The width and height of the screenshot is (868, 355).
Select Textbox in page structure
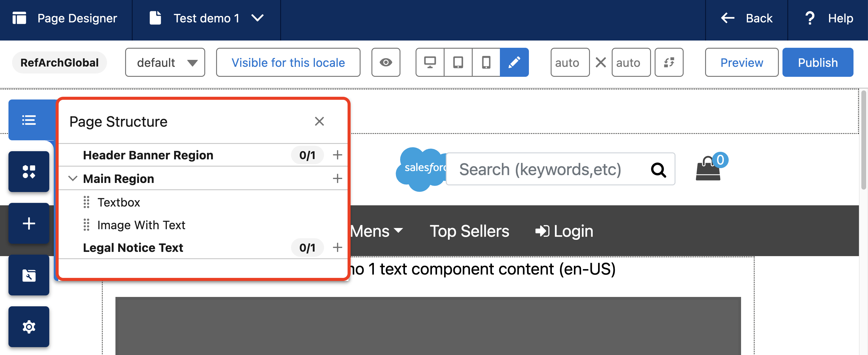click(118, 202)
